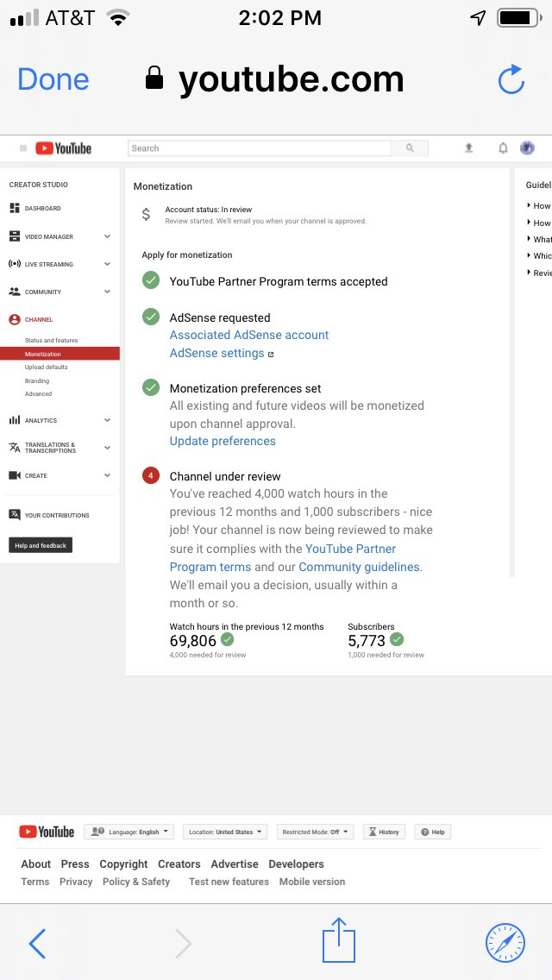Click the upload arrow icon
Image resolution: width=552 pixels, height=980 pixels.
[x=469, y=148]
